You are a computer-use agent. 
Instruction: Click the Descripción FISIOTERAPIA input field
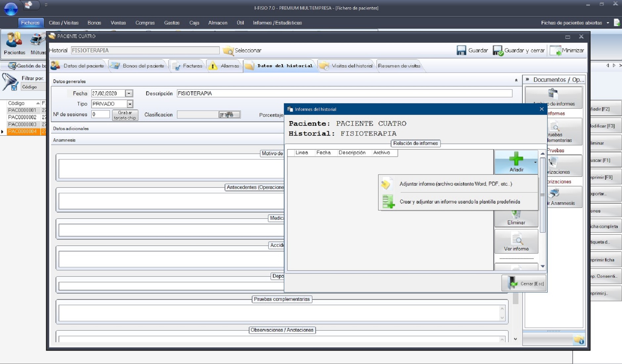pos(344,94)
